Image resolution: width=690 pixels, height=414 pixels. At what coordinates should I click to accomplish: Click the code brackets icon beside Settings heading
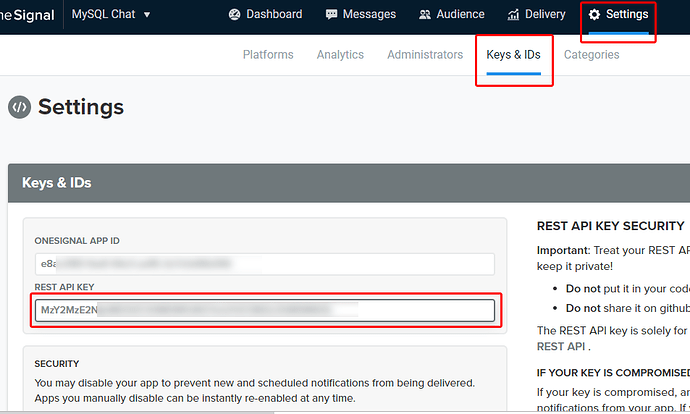point(19,107)
